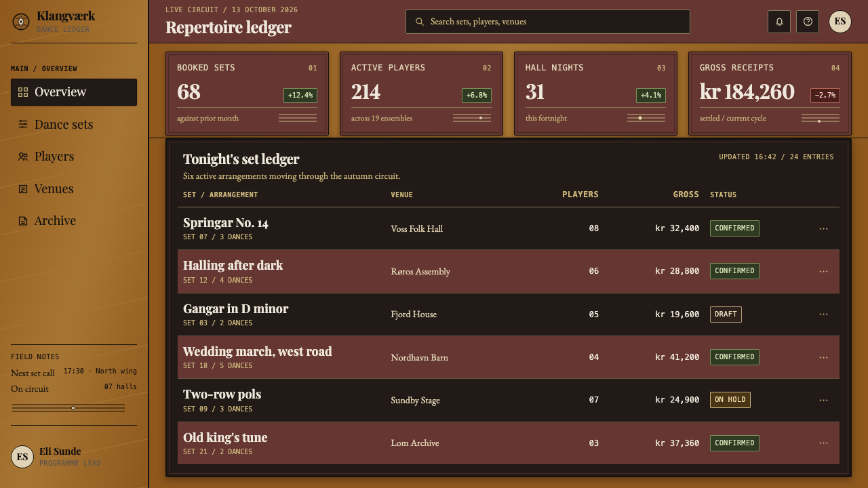
Task: Go to the Overview section
Action: (74, 92)
